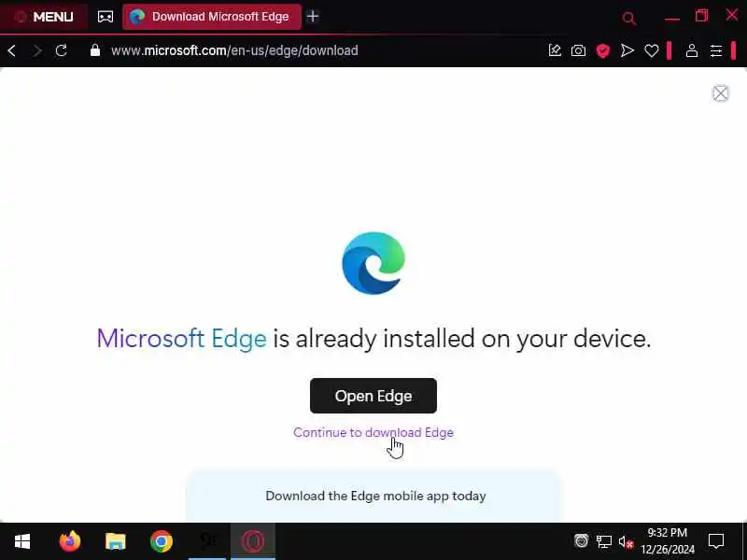Toggle the ad blocker shield icon

tap(603, 50)
